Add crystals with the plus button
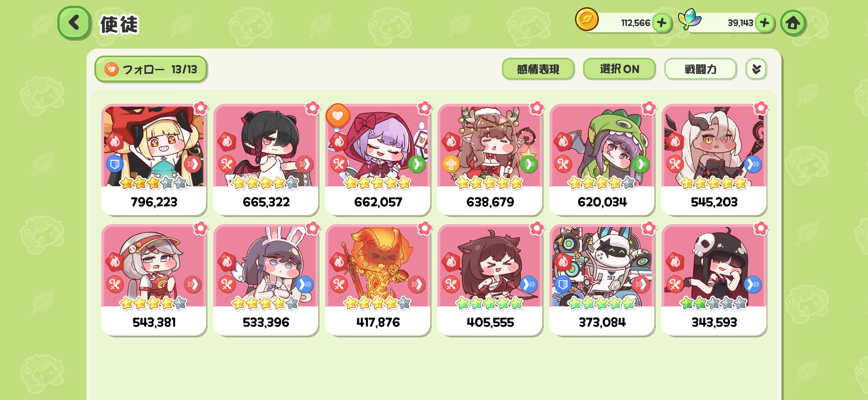This screenshot has width=868, height=400. tap(764, 23)
